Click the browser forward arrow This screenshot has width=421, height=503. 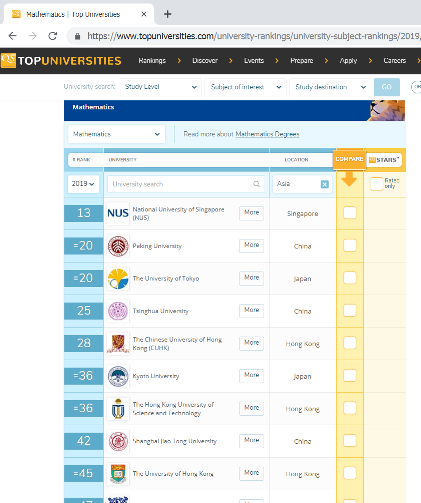(32, 36)
